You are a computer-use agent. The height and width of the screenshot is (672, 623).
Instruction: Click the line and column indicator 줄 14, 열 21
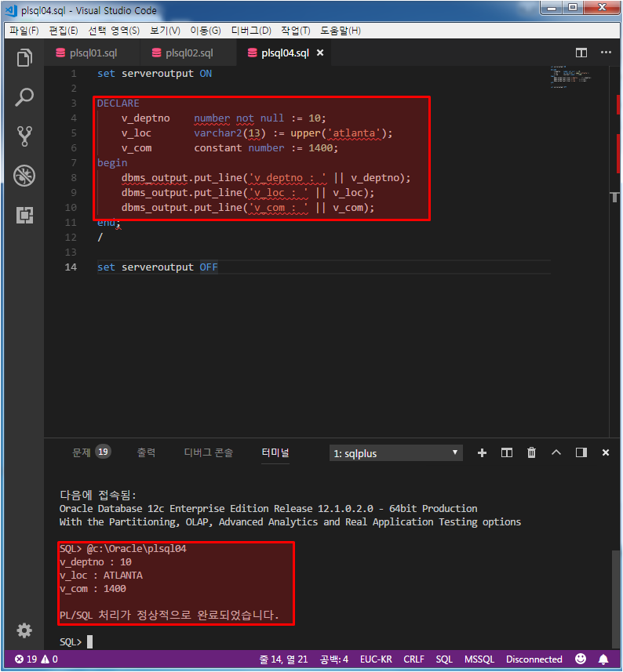point(283,659)
